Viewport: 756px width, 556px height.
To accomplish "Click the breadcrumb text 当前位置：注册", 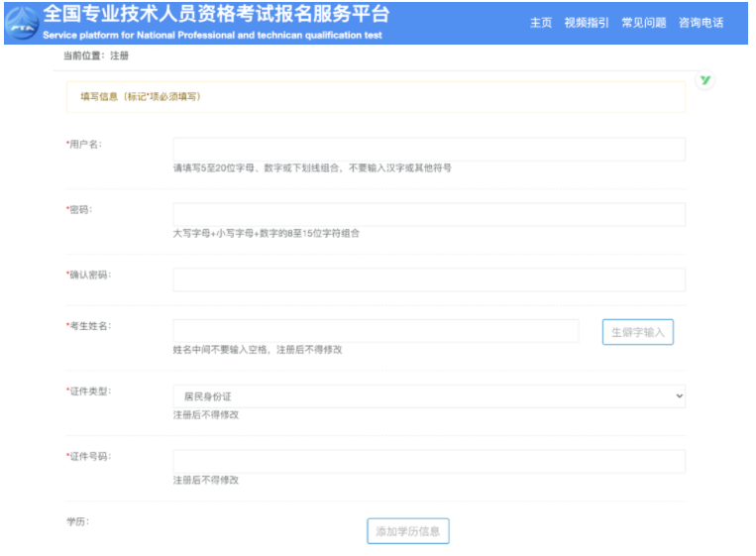I will click(96, 56).
